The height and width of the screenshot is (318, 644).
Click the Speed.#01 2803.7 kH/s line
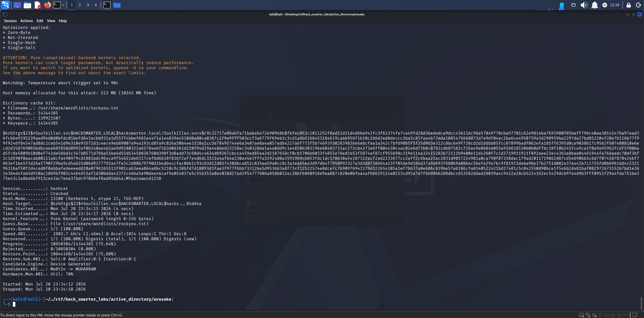coord(95,234)
